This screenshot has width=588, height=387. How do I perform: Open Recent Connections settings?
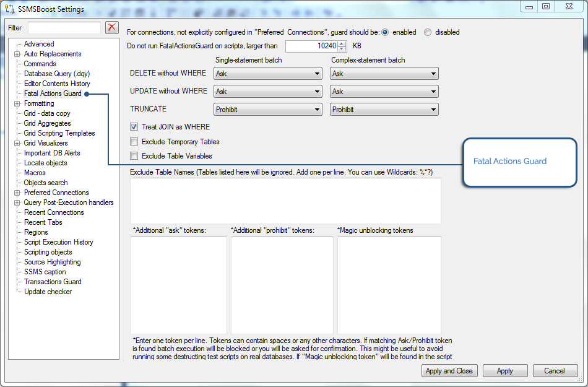[x=54, y=212]
